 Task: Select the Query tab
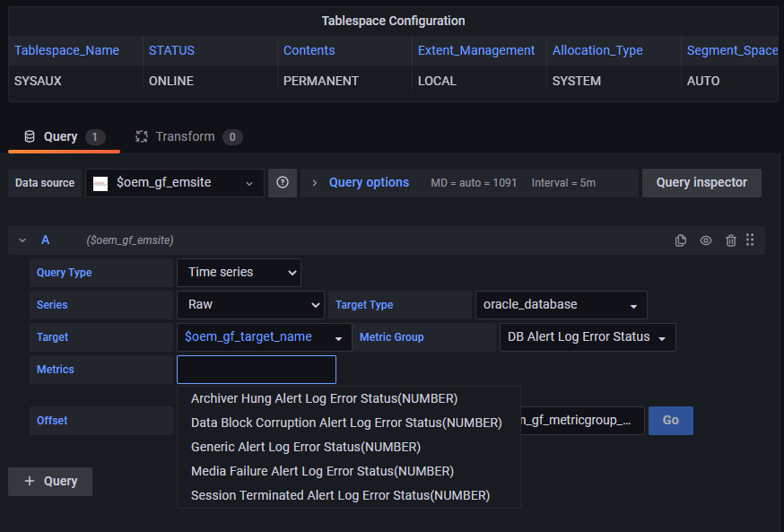[x=61, y=137]
